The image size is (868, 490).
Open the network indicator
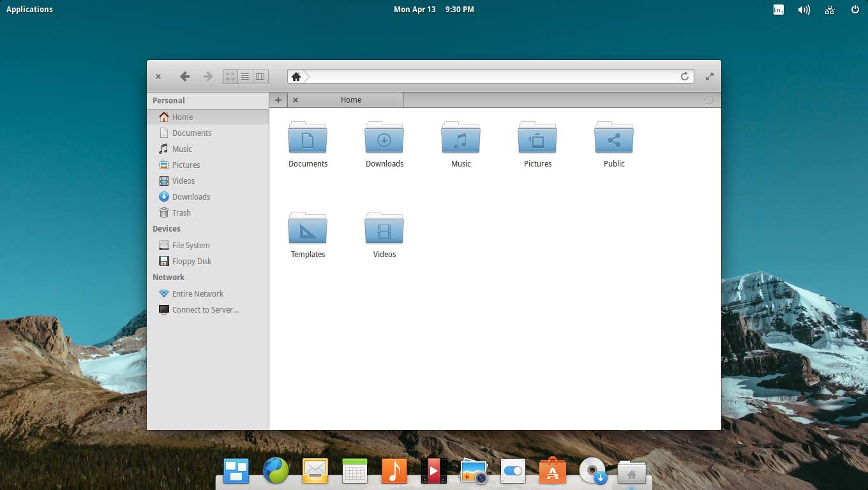click(x=830, y=10)
